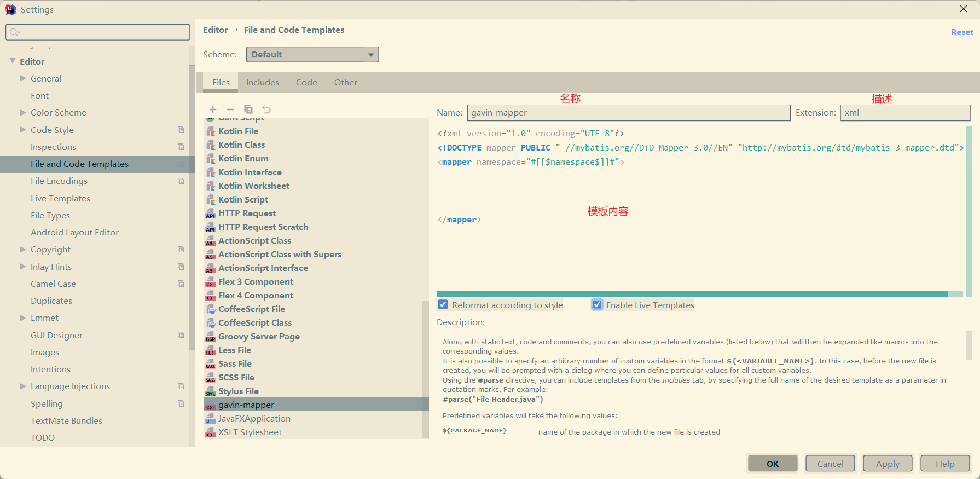Image resolution: width=980 pixels, height=479 pixels.
Task: Toggle Reformat according to style checkbox
Action: (x=443, y=305)
